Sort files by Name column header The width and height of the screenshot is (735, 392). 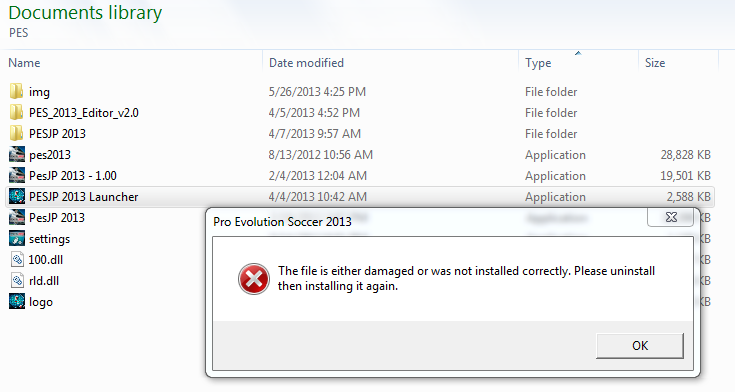click(24, 63)
